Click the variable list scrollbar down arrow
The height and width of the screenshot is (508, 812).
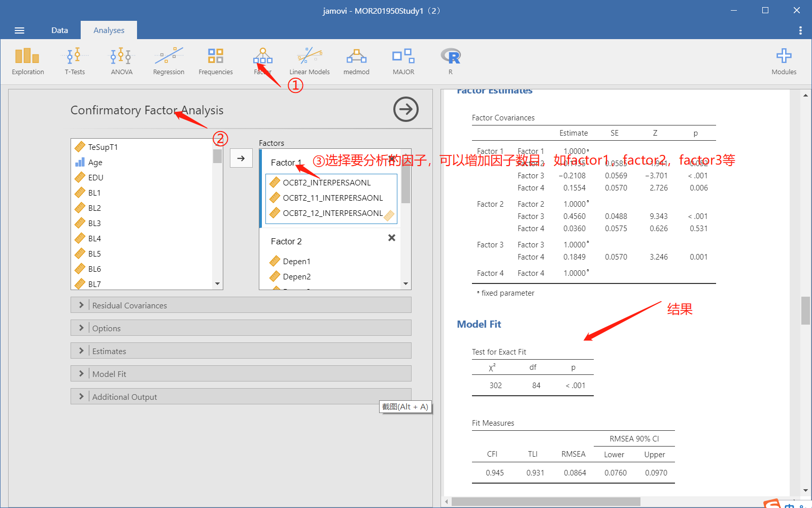(218, 284)
